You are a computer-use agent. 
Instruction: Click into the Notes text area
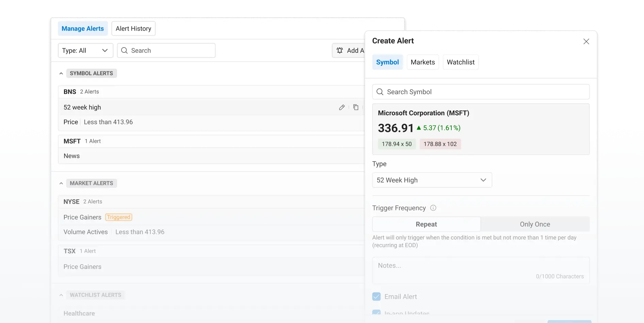(481, 270)
